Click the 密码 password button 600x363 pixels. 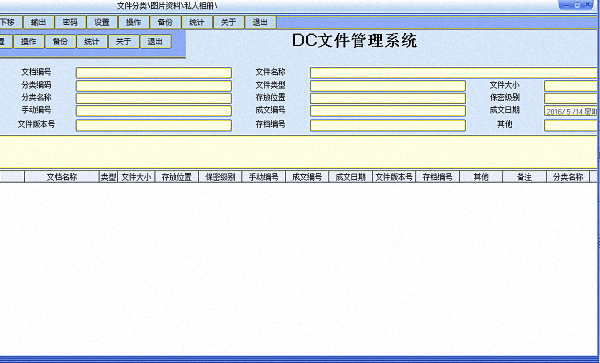click(x=70, y=22)
